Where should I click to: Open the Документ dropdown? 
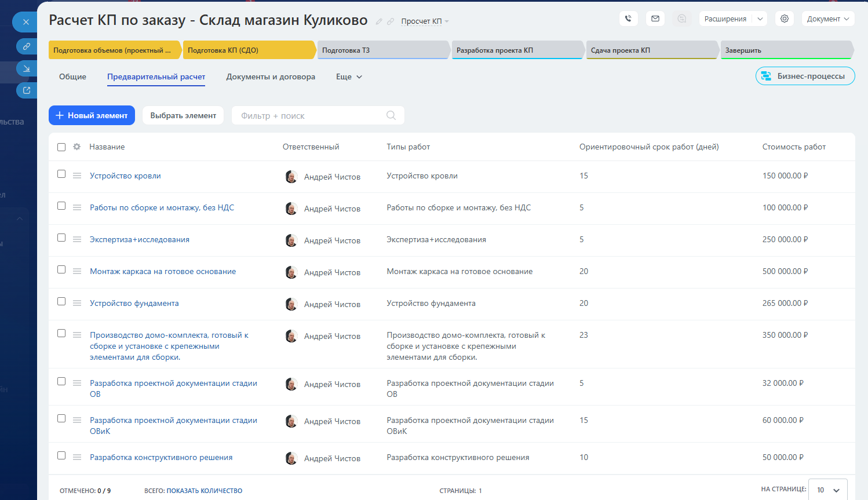coord(828,19)
